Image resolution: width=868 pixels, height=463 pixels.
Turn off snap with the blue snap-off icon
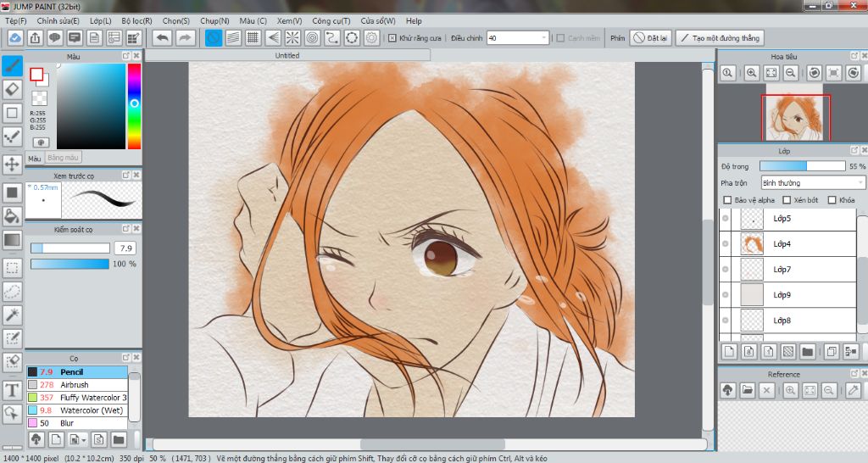click(x=214, y=37)
